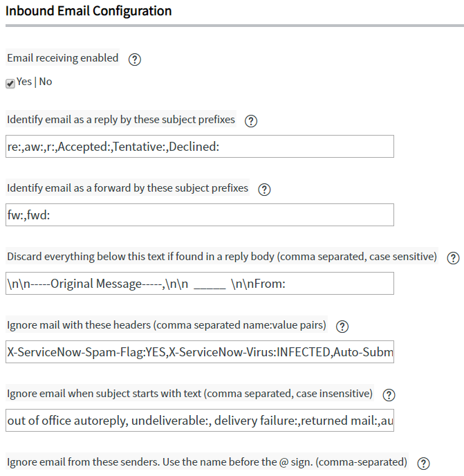Image resolution: width=464 pixels, height=476 pixels.
Task: View help for ignore mail headers
Action: [x=342, y=327]
